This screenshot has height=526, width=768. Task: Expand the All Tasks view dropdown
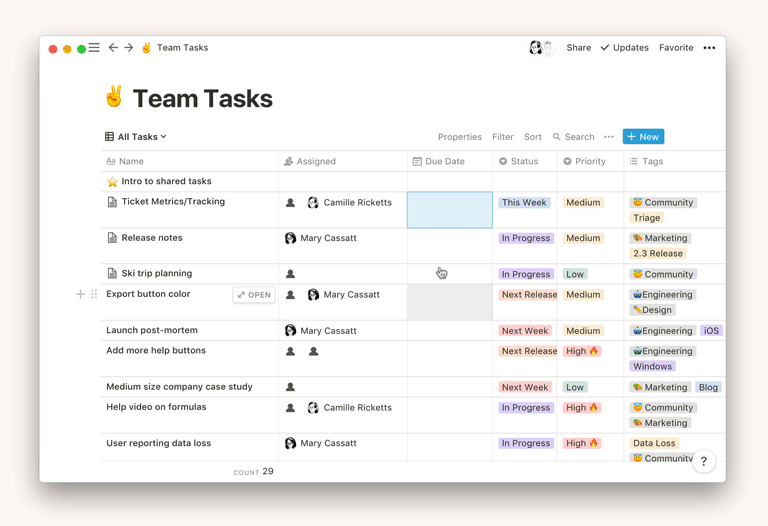click(x=136, y=137)
